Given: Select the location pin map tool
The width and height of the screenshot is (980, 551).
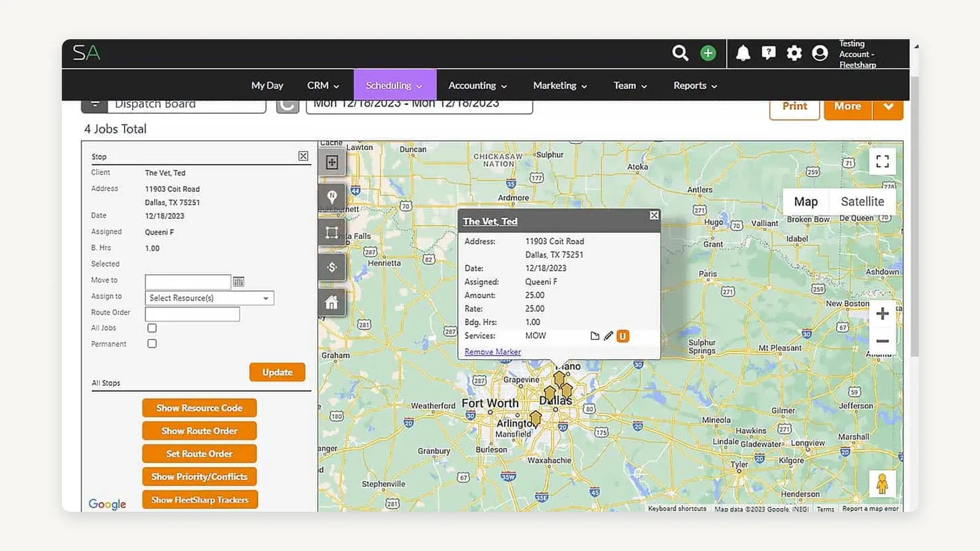Looking at the screenshot, I should point(332,197).
